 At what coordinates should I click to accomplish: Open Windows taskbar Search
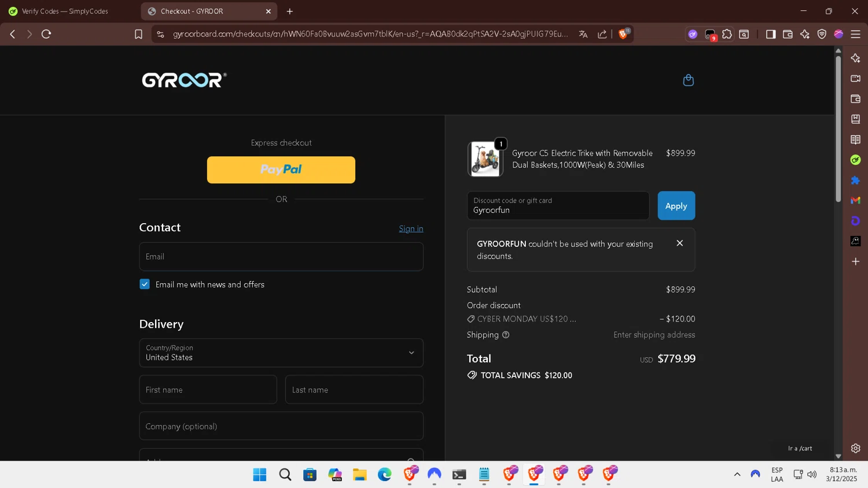[285, 475]
